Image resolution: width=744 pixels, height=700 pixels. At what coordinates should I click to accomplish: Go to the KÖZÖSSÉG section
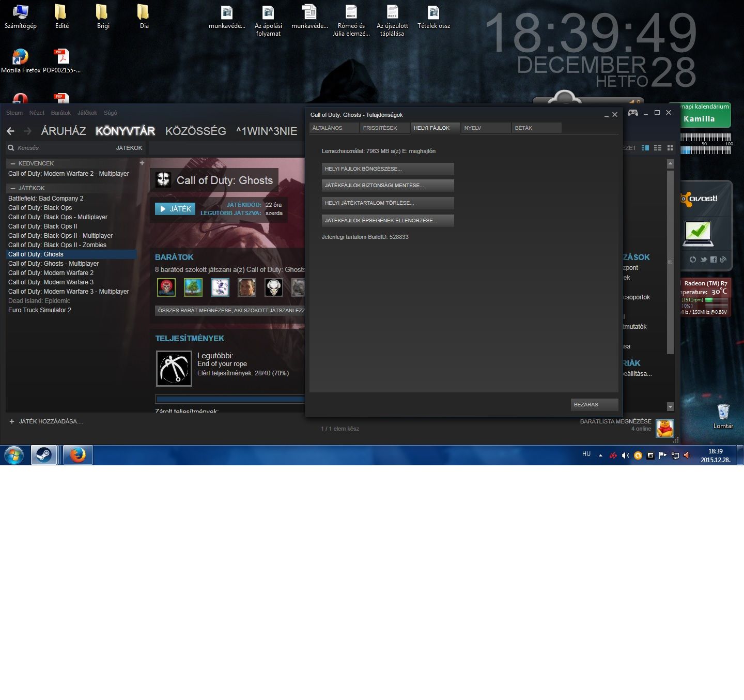coord(196,131)
